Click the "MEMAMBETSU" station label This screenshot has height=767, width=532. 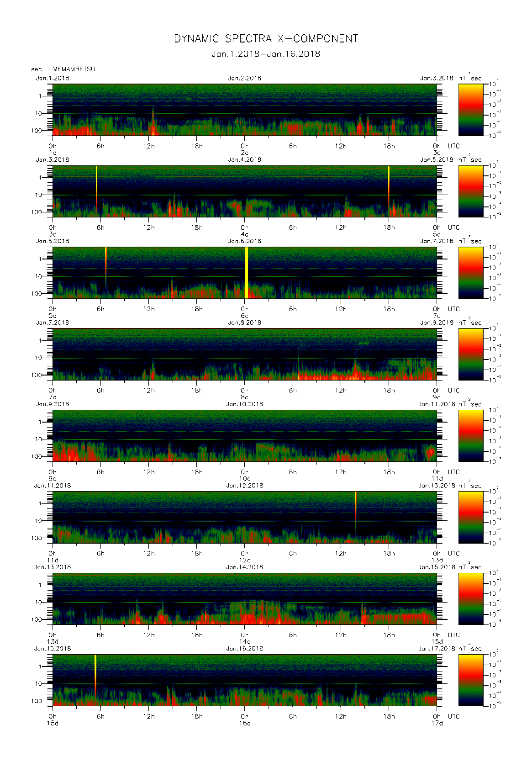(74, 69)
